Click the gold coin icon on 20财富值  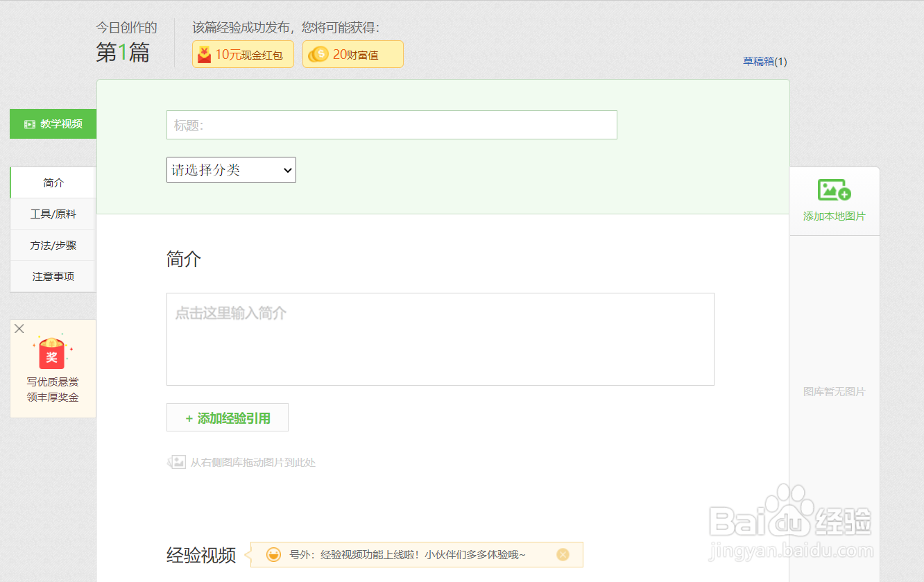(x=318, y=53)
